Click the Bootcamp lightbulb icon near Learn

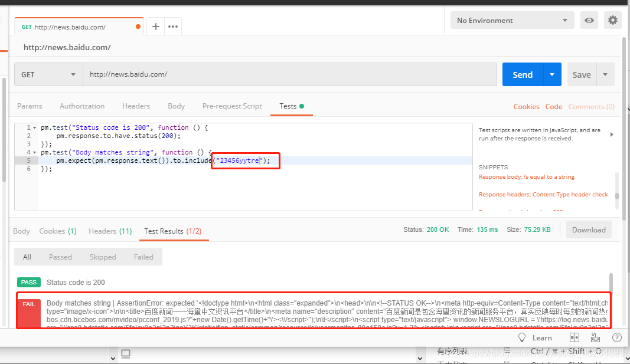point(522,337)
